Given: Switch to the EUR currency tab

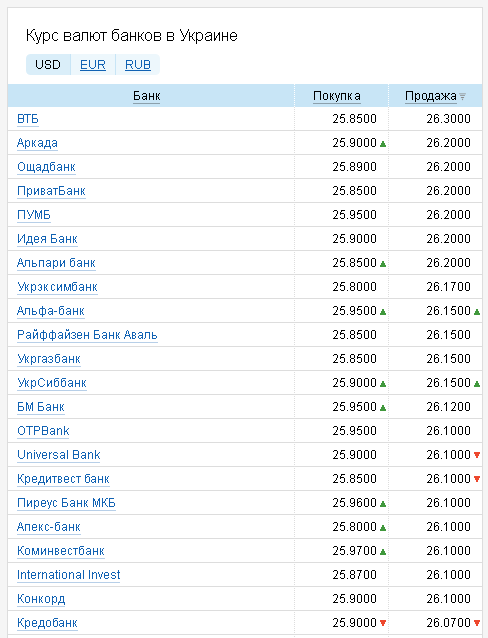Looking at the screenshot, I should click(x=93, y=65).
